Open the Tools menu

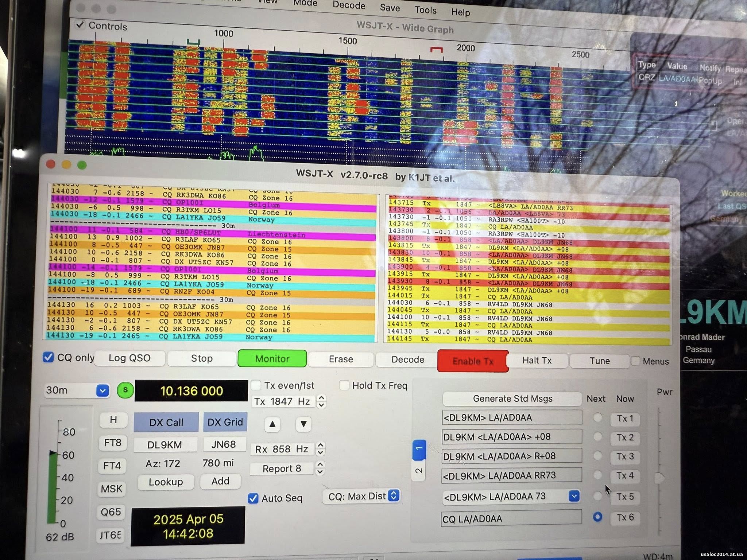(x=426, y=10)
